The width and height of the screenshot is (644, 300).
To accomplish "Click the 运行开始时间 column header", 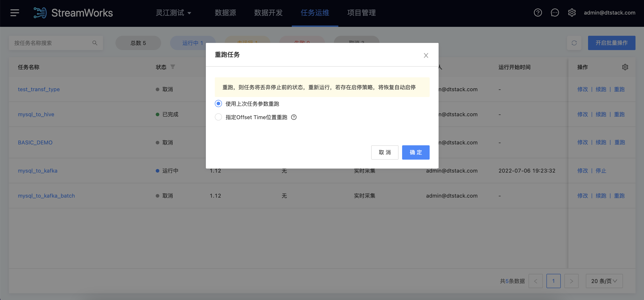I will tap(514, 67).
